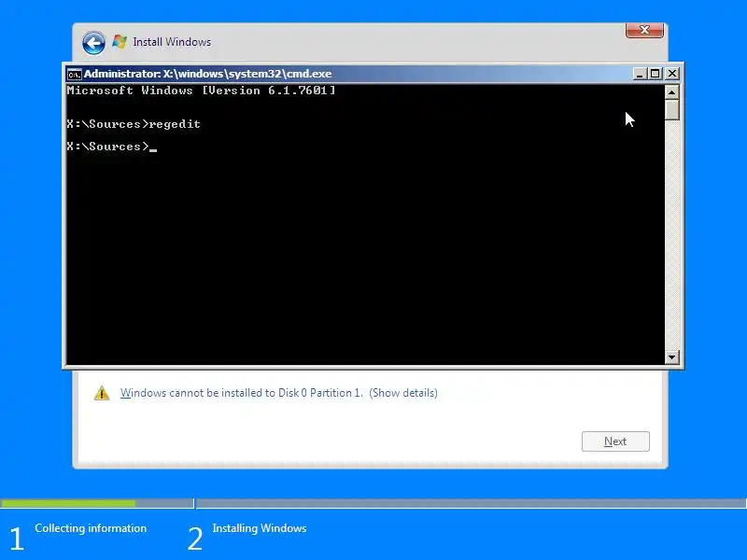747x560 pixels.
Task: Close the Install Windows dialog with the red X
Action: pos(644,30)
